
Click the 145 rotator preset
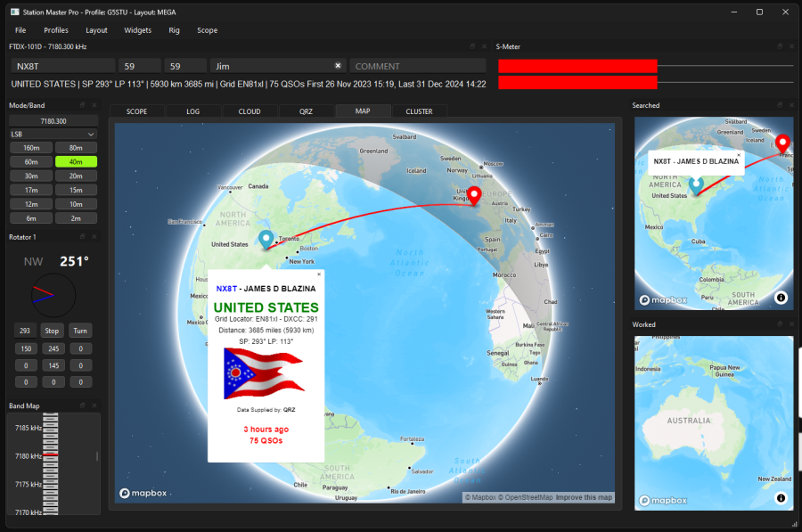pos(53,365)
